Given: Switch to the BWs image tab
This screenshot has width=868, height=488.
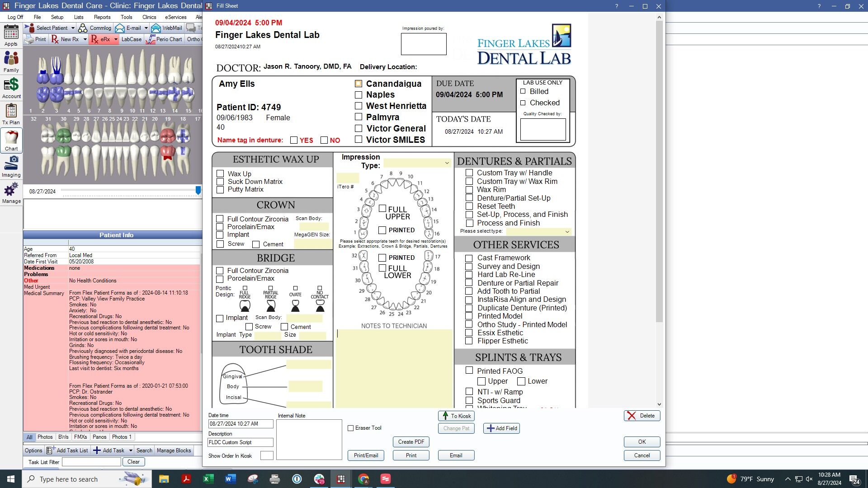Looking at the screenshot, I should (63, 437).
